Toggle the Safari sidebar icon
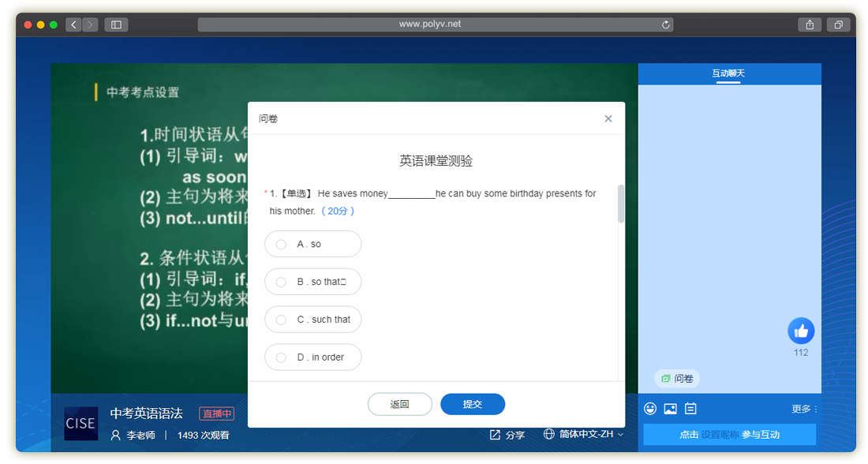The height and width of the screenshot is (464, 868). pos(116,24)
